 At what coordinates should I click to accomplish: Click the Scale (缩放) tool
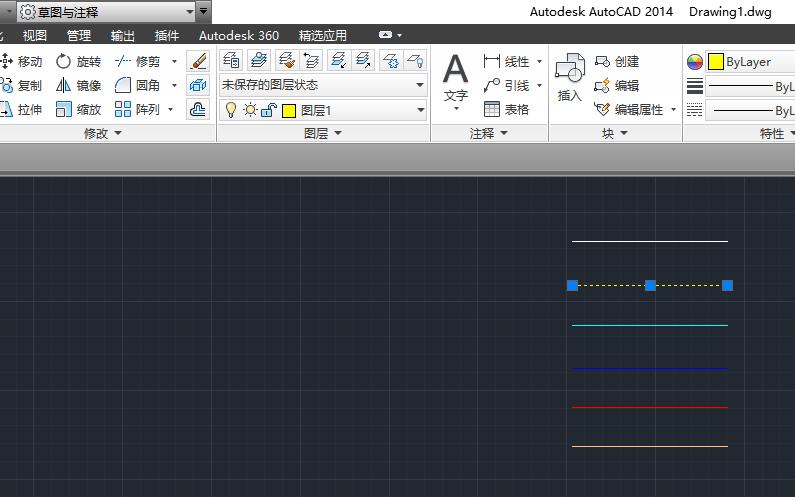(x=78, y=109)
